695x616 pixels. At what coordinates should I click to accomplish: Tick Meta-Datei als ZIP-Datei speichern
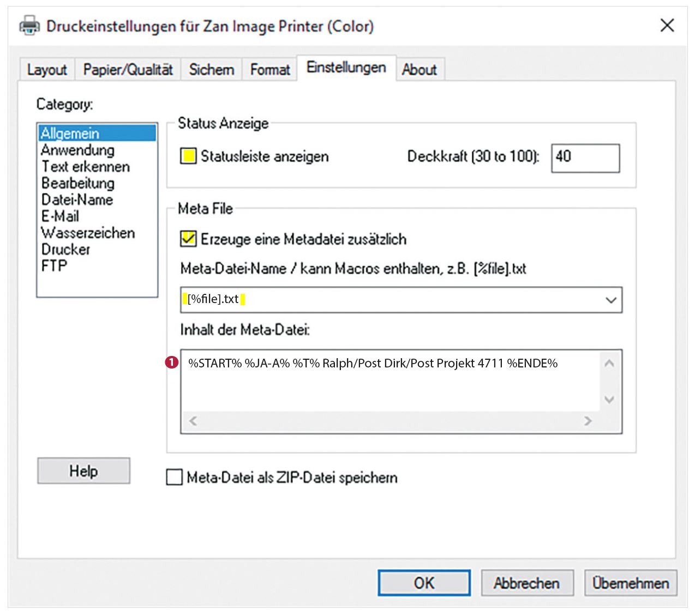click(174, 478)
